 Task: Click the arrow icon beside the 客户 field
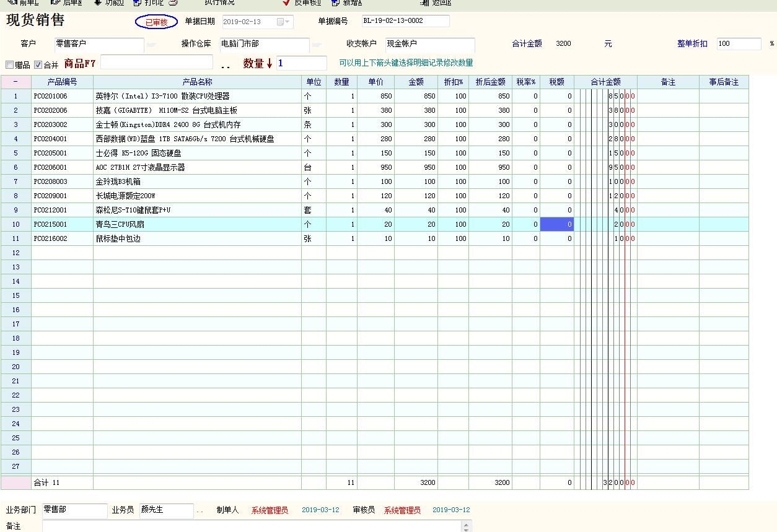tap(152, 45)
